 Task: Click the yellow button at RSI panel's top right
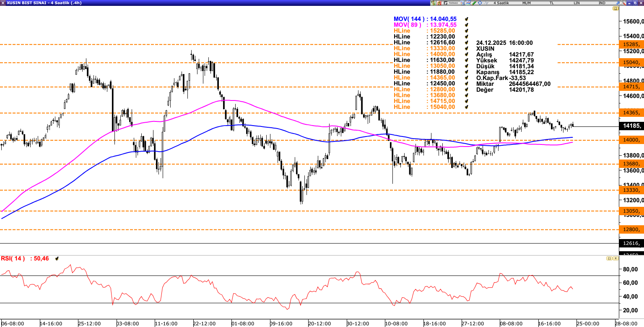(608, 258)
